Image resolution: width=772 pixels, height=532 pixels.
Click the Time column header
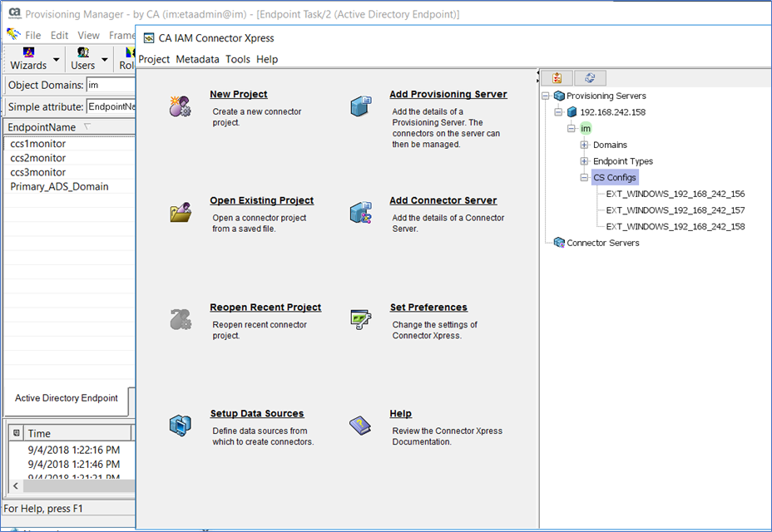click(x=78, y=433)
